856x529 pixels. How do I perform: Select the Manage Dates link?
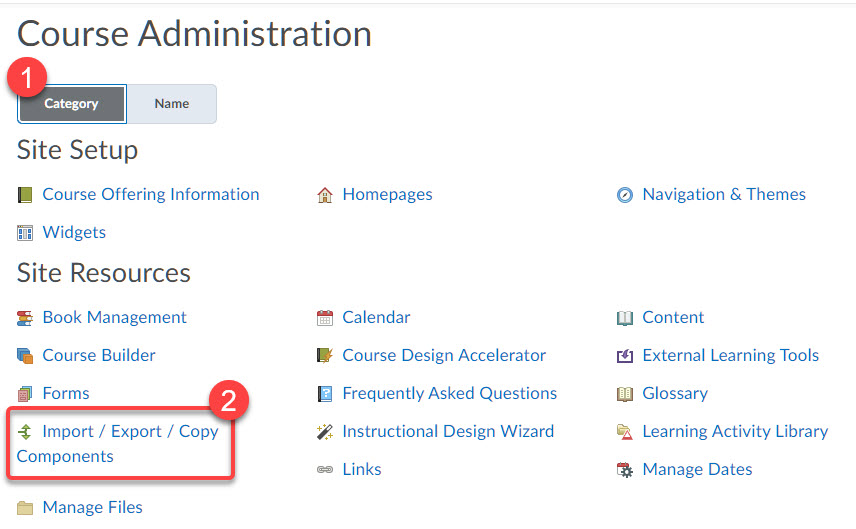(x=697, y=469)
